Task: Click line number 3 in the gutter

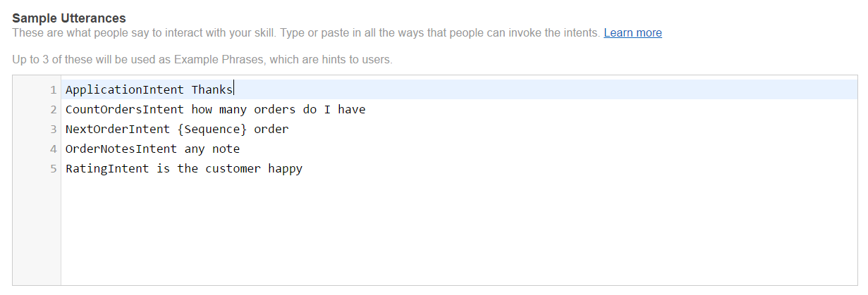Action: [x=53, y=130]
